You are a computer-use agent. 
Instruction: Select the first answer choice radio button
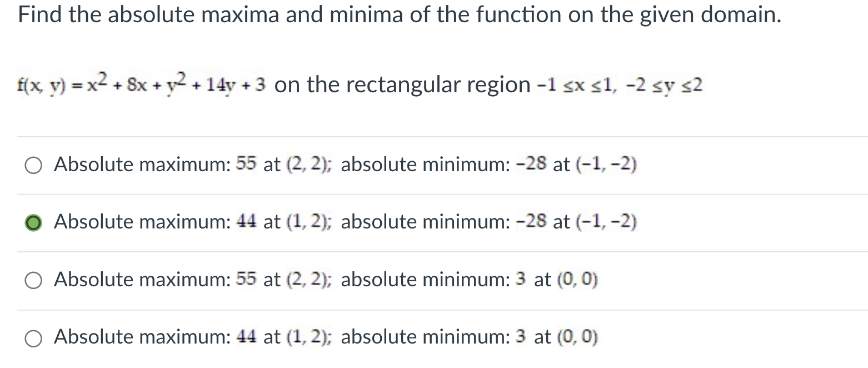pyautogui.click(x=33, y=165)
